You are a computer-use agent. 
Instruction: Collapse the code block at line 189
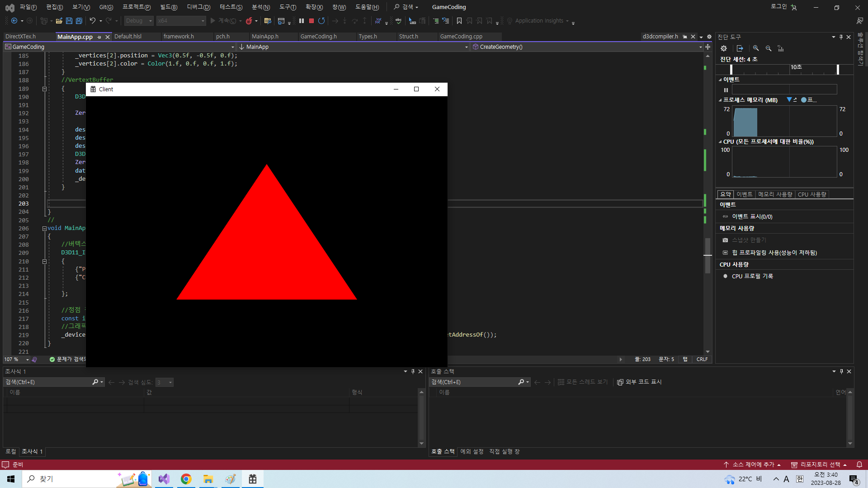tap(44, 89)
